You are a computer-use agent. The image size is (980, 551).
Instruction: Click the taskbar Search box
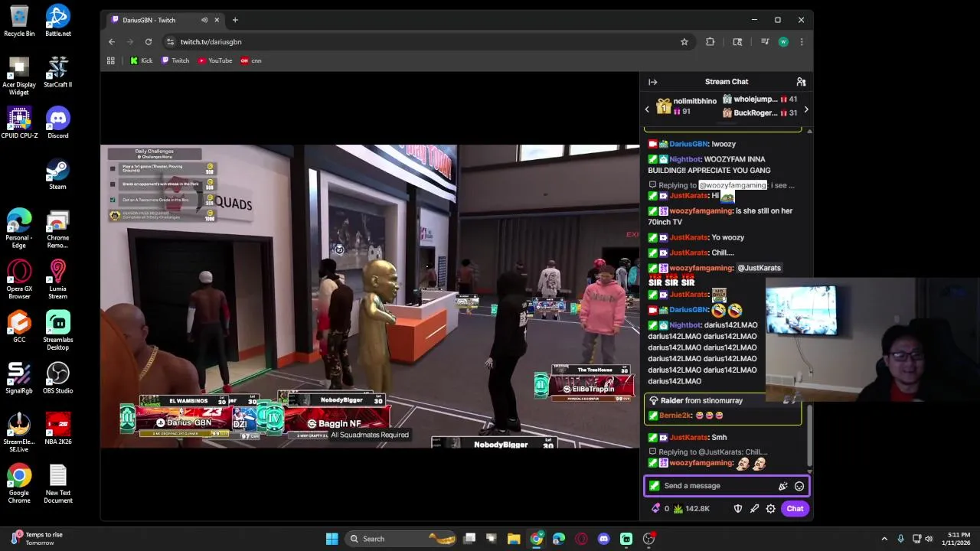point(399,539)
